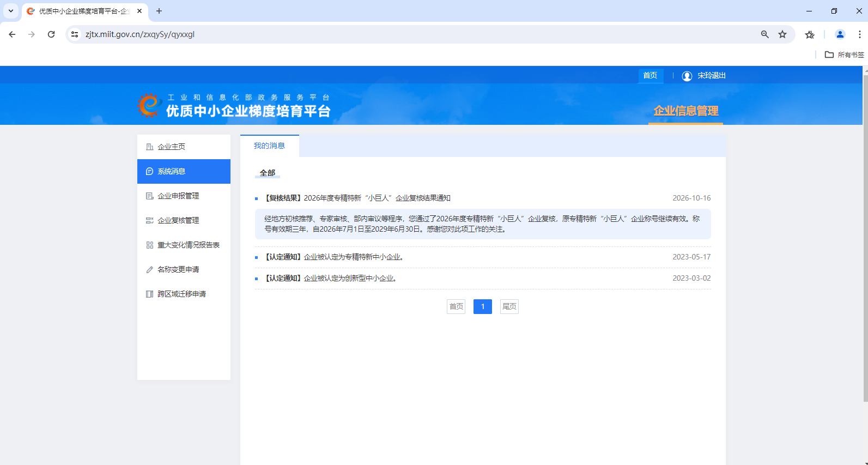Click the user avatar icon beside 宋玲退出
868x465 pixels.
(687, 76)
